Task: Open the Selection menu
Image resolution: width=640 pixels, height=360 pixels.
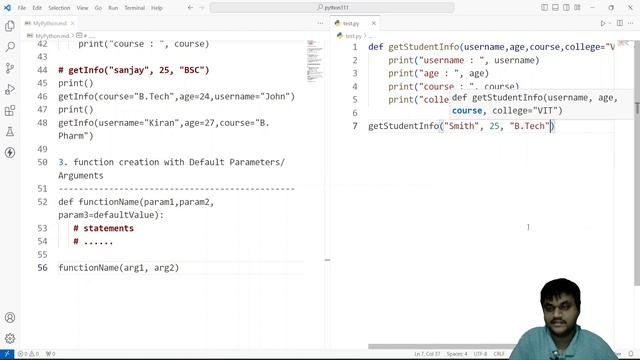Action: [x=59, y=8]
